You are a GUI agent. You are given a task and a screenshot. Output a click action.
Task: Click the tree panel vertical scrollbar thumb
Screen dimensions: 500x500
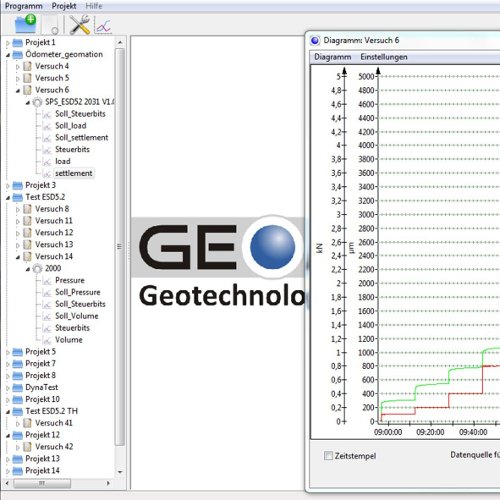pyautogui.click(x=120, y=247)
